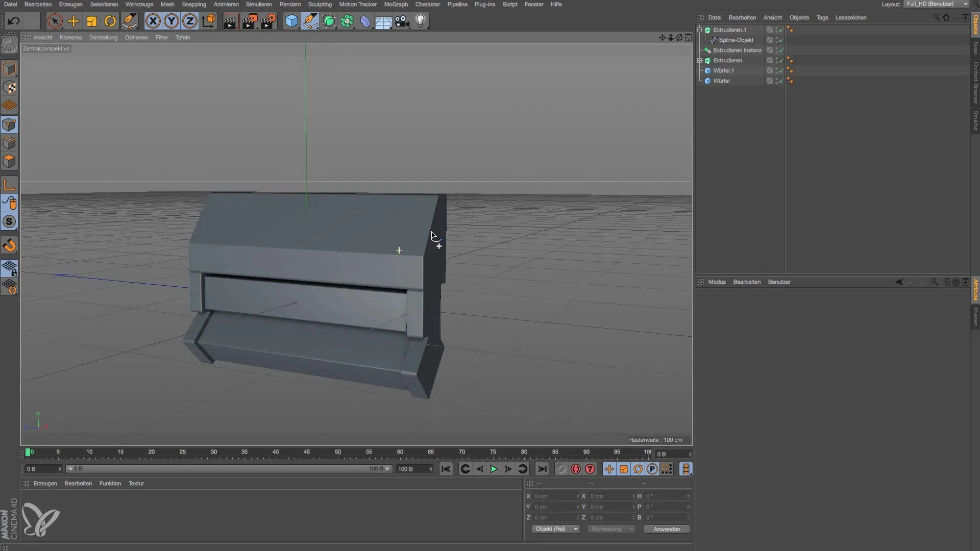Image resolution: width=980 pixels, height=551 pixels.
Task: Open the array modeling objects group
Action: coord(347,21)
